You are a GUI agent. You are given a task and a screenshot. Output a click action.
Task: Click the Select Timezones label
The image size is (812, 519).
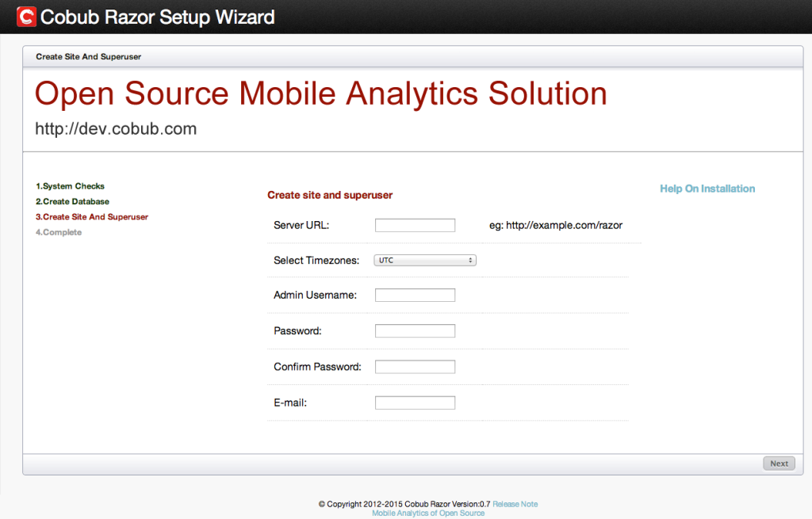(x=316, y=260)
